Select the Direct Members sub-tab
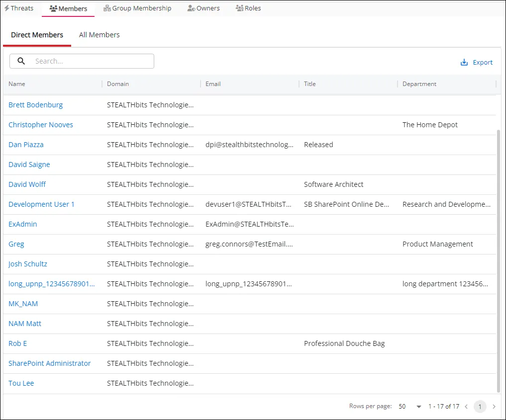The height and width of the screenshot is (420, 506). pos(37,35)
